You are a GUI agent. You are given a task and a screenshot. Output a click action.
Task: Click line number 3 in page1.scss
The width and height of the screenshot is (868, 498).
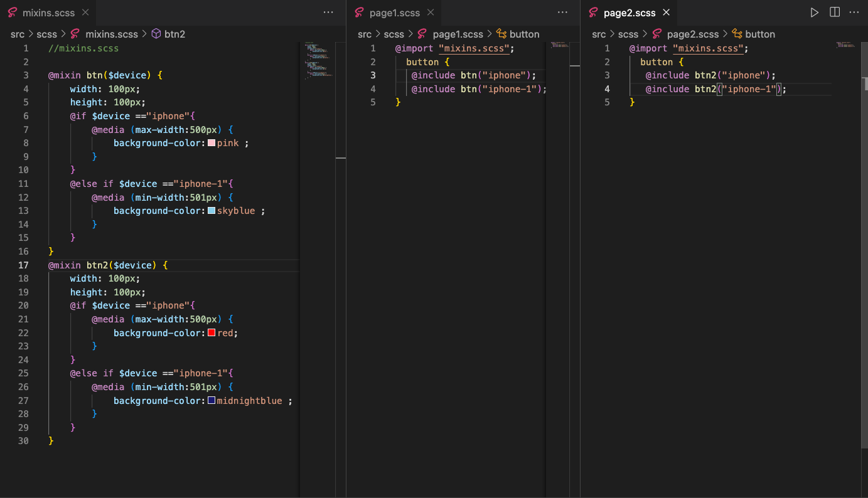pos(373,75)
